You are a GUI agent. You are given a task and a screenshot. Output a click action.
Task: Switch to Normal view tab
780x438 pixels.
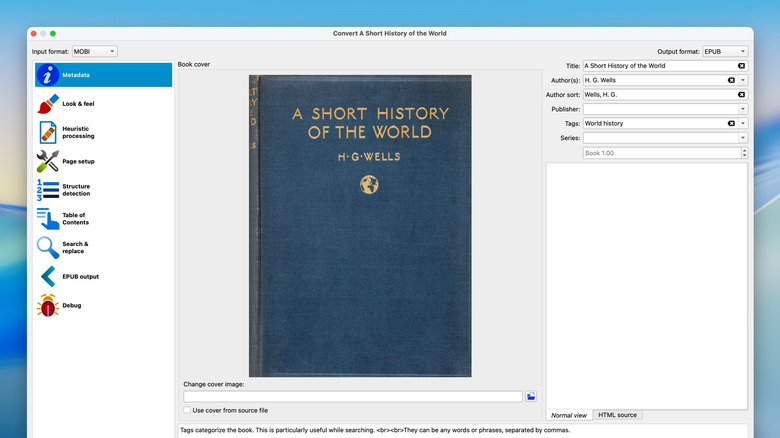pyautogui.click(x=569, y=415)
